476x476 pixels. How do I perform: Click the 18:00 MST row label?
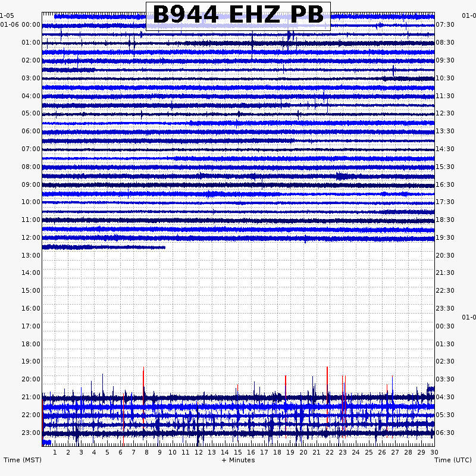pos(31,344)
